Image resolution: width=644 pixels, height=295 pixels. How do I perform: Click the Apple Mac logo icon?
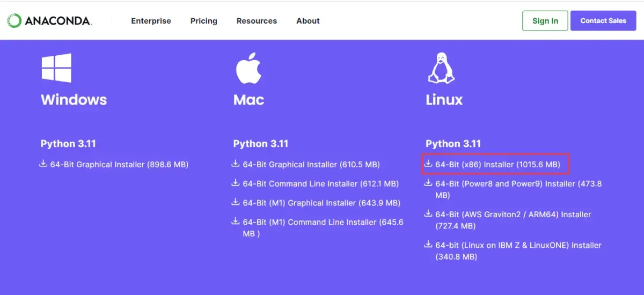click(x=248, y=68)
